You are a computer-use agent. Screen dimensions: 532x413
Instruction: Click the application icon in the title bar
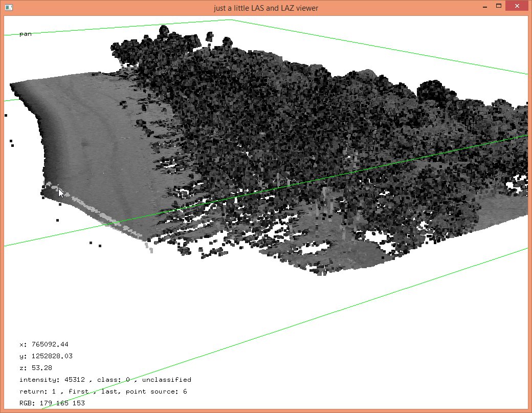pos(8,7)
